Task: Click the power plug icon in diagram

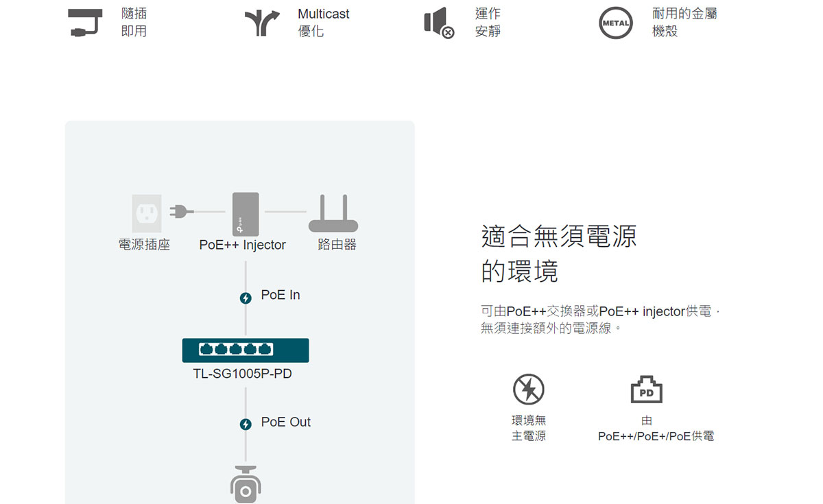Action: (x=181, y=211)
